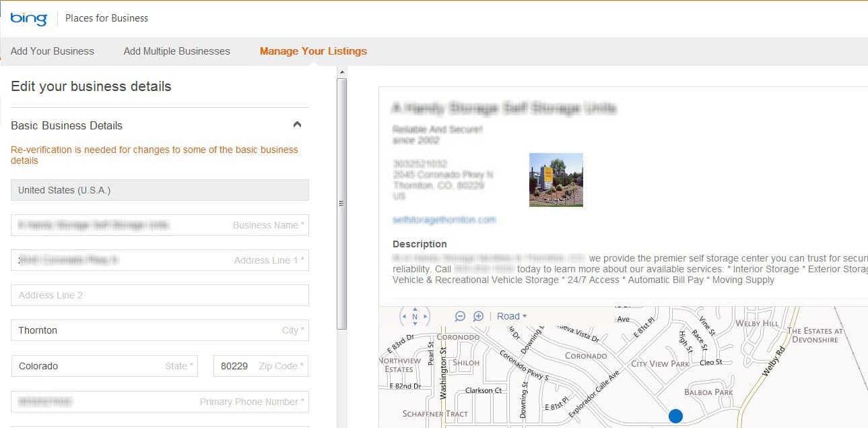Click the United States (U.S.A.) country box

[160, 190]
